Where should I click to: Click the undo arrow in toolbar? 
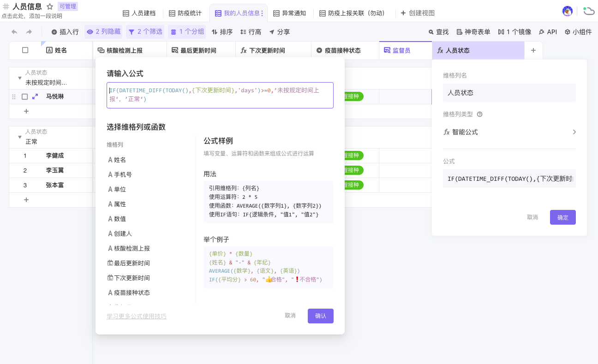click(14, 32)
